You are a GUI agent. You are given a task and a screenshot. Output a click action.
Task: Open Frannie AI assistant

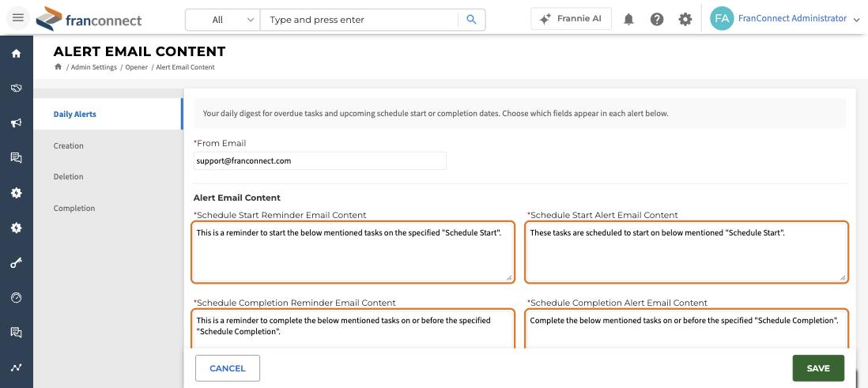click(x=572, y=18)
